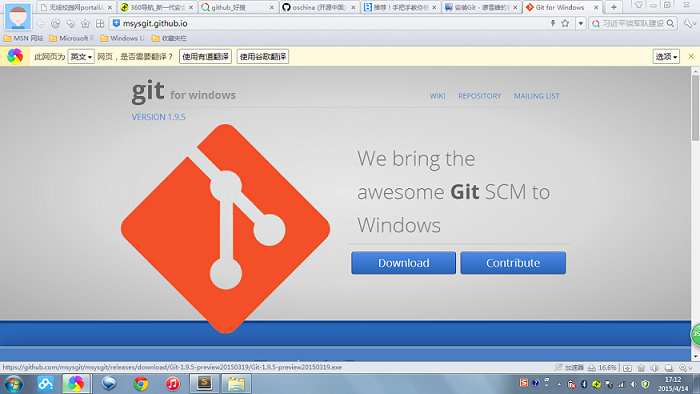Open the 收藏夹栏 bookmark folder
700x394 pixels.
coord(169,38)
